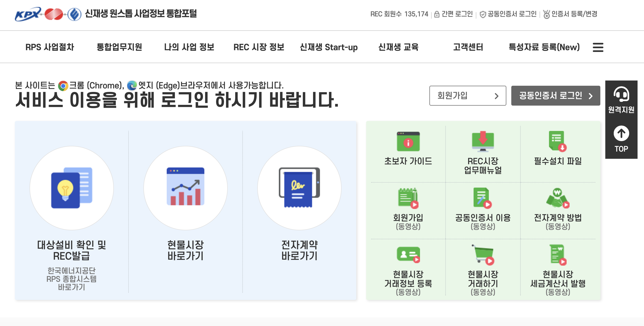
Task: Click the TOP arrow to scroll up
Action: [621, 133]
